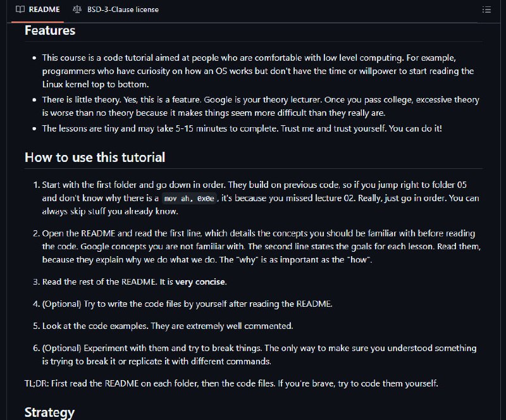The image size is (506, 420).
Task: Open the outline (table of contents) icon
Action: coord(486,9)
